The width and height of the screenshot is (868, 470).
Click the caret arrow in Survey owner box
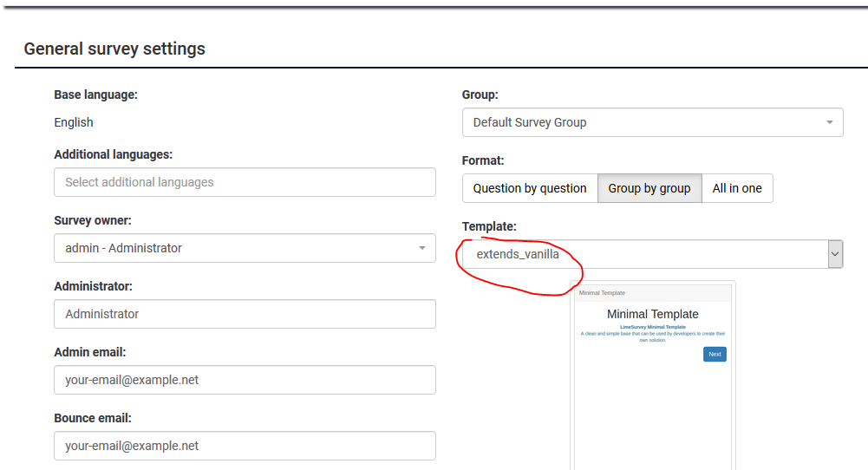click(x=422, y=248)
